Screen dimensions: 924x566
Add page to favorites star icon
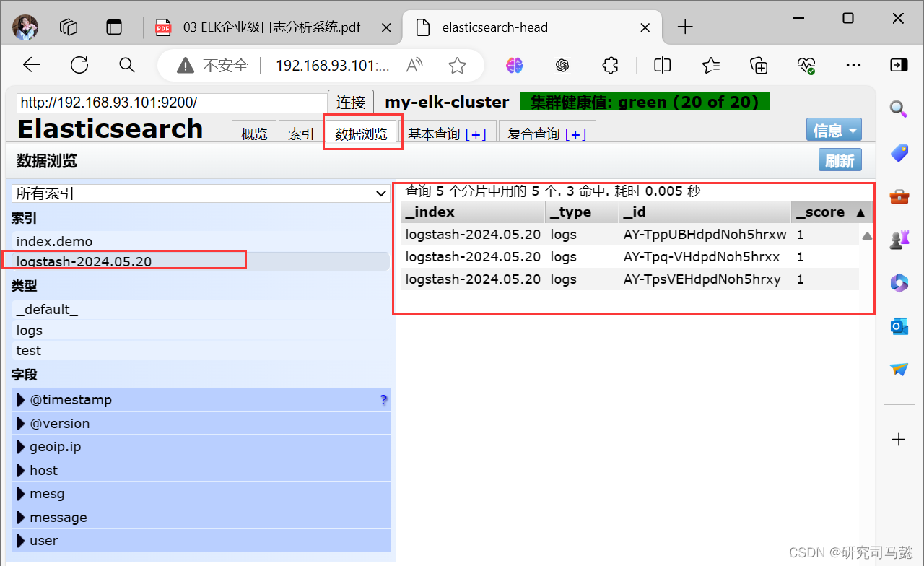click(457, 66)
